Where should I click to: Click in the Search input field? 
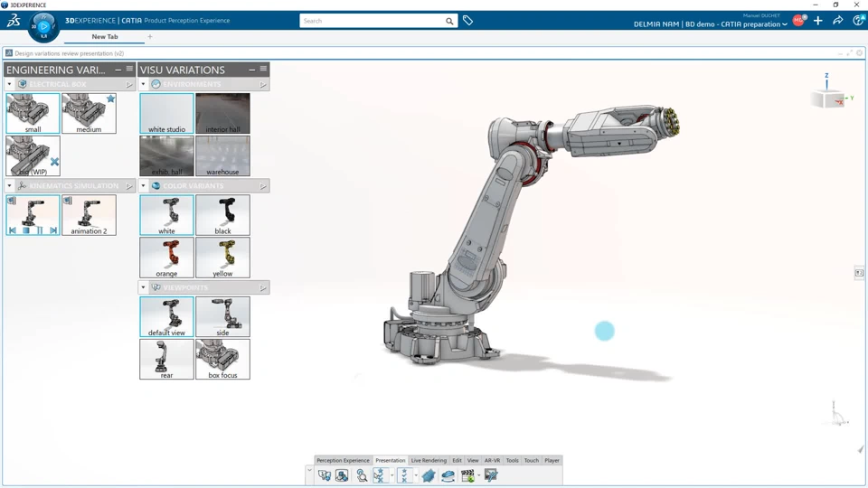click(372, 21)
